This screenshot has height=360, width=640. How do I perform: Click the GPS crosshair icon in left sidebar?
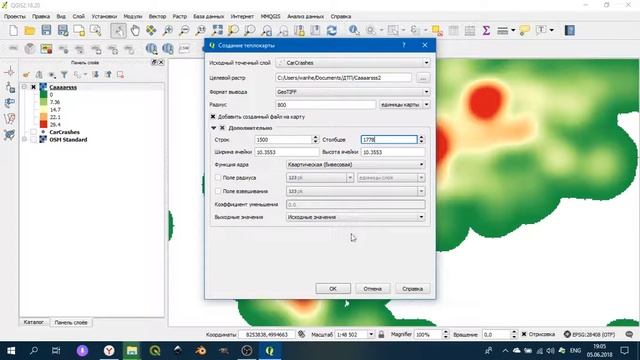[x=10, y=72]
